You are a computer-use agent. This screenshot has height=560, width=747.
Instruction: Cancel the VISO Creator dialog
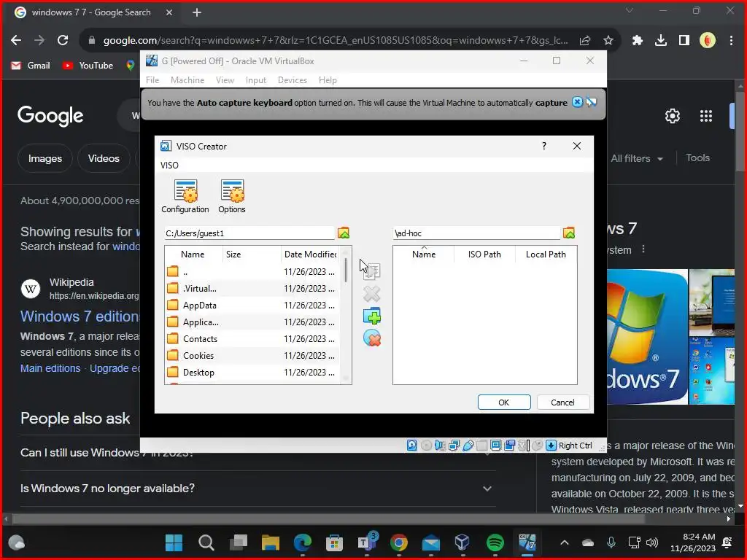click(562, 402)
